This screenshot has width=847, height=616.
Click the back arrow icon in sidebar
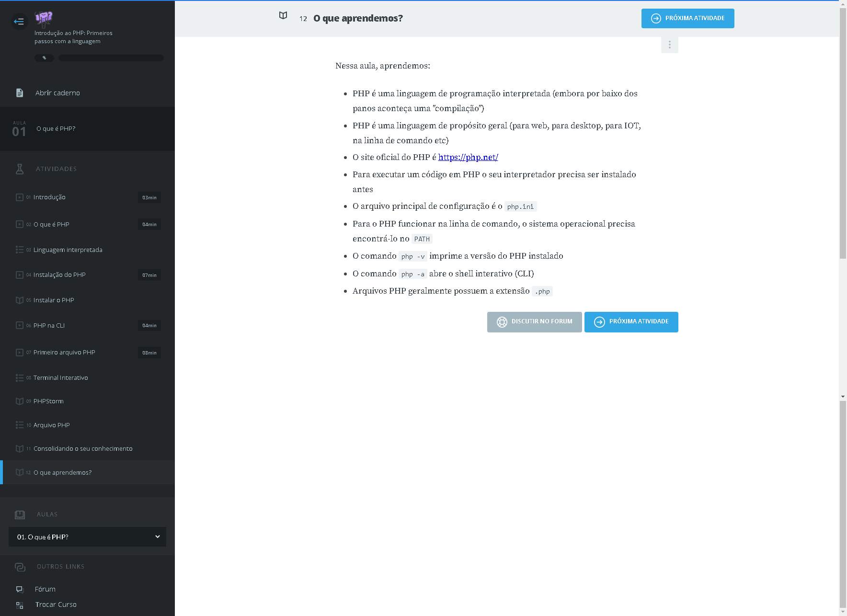pos(19,21)
